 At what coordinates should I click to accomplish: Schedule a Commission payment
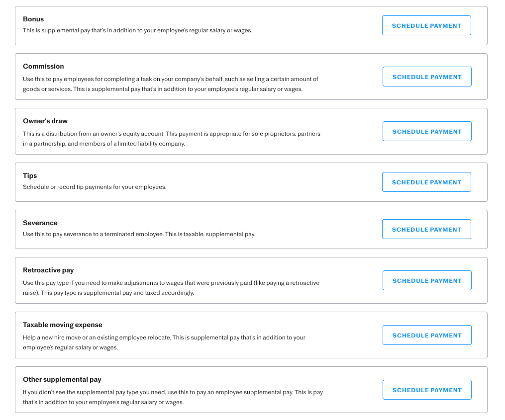click(427, 77)
